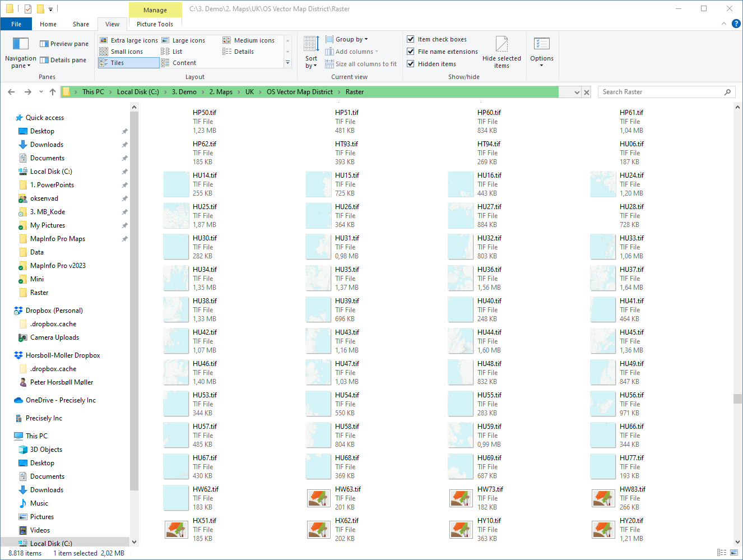Image resolution: width=743 pixels, height=560 pixels.
Task: Click the up arrow to parent folder
Action: coord(52,91)
